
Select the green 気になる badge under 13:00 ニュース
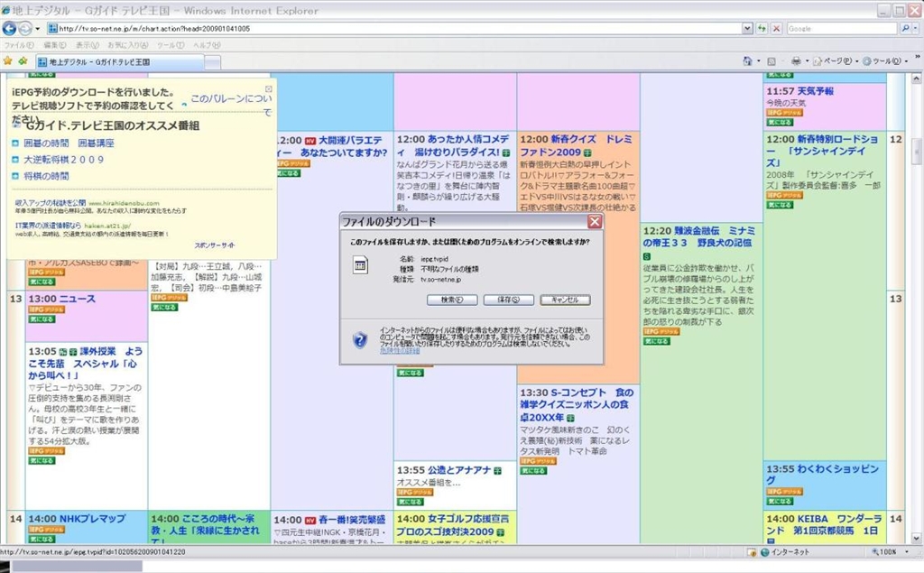(x=42, y=319)
